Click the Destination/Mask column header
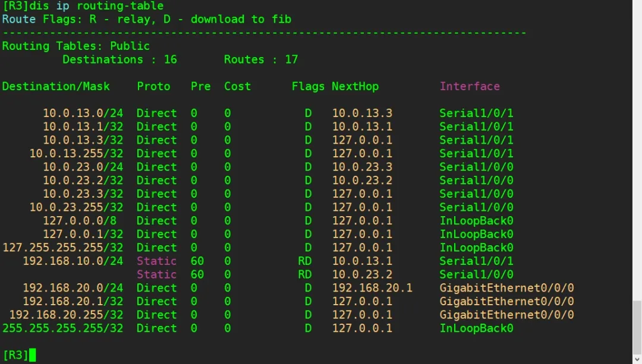 pos(56,86)
